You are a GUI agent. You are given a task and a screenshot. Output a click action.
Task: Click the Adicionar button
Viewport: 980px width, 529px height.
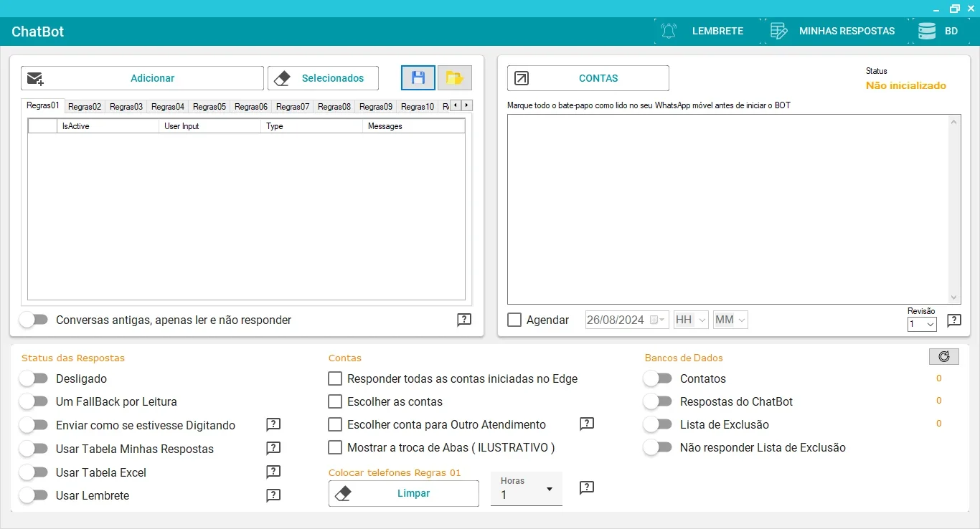point(142,78)
